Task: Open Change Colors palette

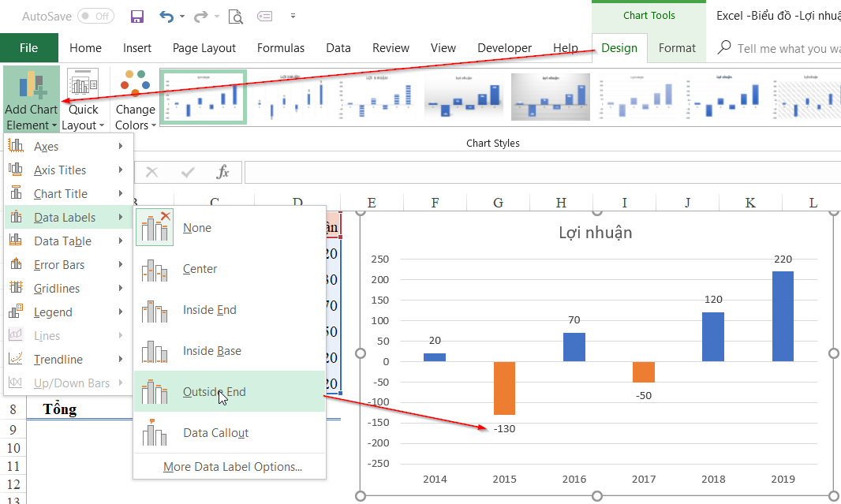Action: [135, 100]
